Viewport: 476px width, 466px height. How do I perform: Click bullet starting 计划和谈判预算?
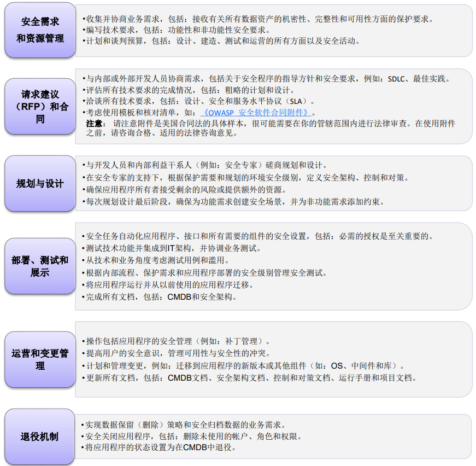pyautogui.click(x=221, y=41)
